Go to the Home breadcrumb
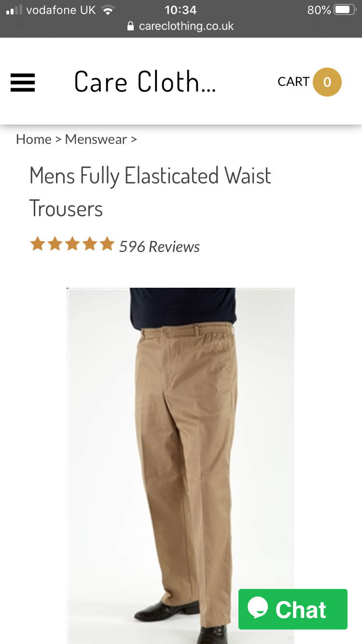Image resolution: width=362 pixels, height=644 pixels. click(x=34, y=139)
